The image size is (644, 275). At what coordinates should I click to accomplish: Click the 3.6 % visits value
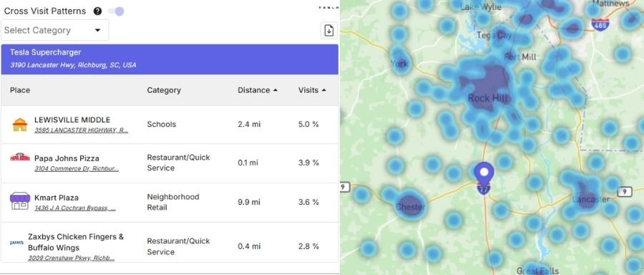point(308,202)
